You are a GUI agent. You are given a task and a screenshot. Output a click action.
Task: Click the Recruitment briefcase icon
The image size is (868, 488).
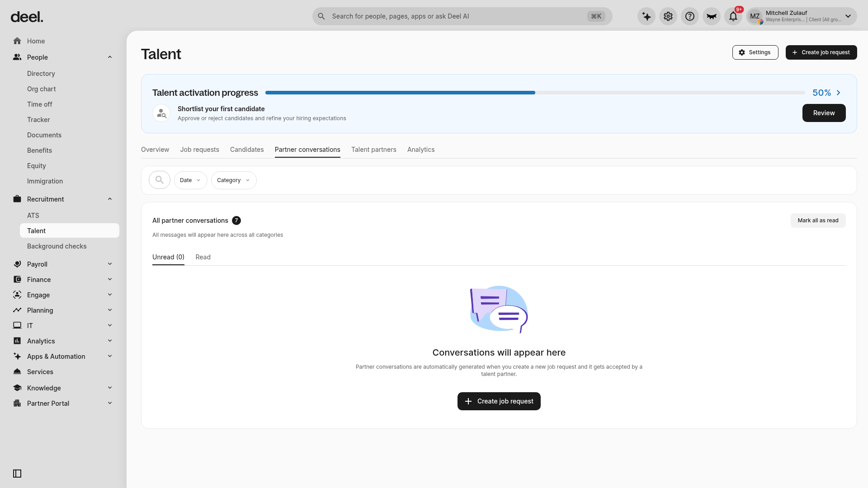click(x=17, y=199)
